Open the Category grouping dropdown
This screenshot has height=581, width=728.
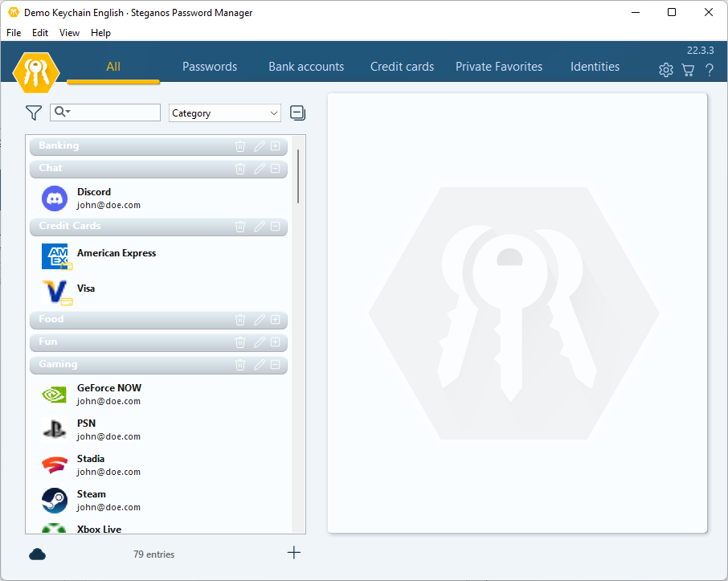(x=225, y=113)
